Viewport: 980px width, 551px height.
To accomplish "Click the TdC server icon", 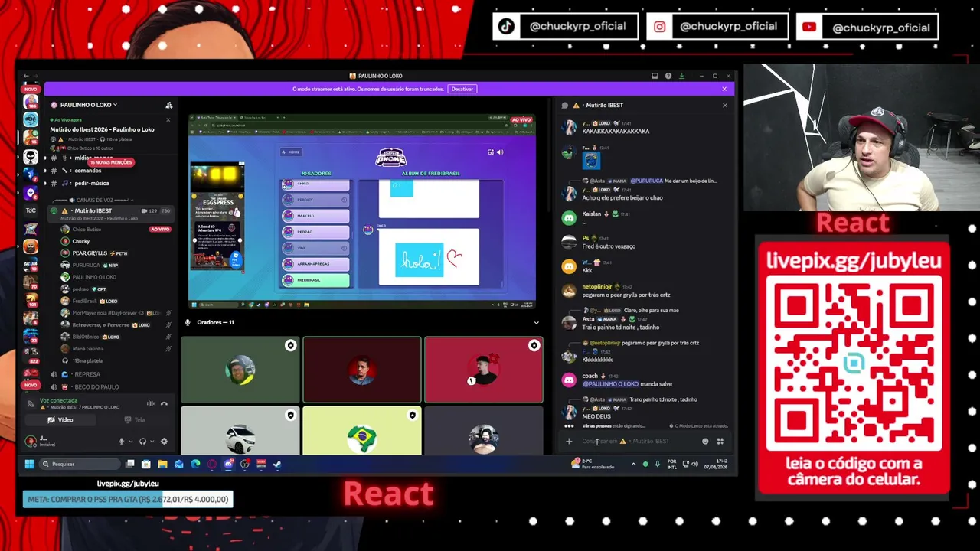I will (x=31, y=210).
